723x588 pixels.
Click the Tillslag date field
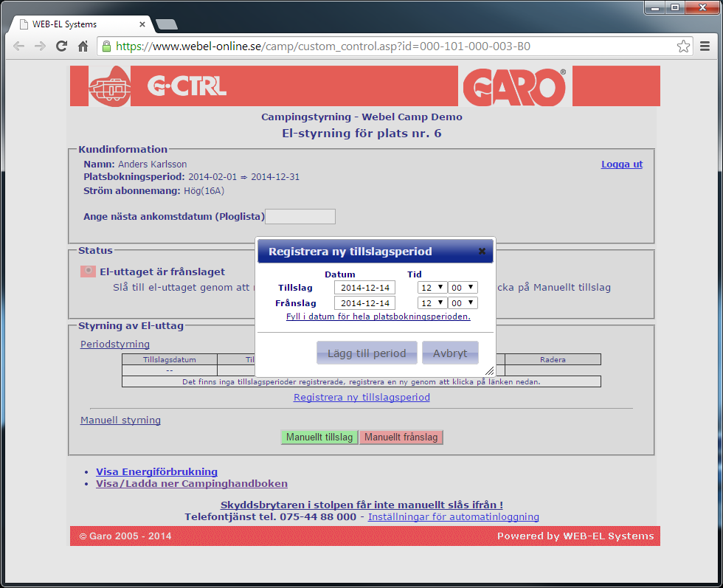coord(364,288)
